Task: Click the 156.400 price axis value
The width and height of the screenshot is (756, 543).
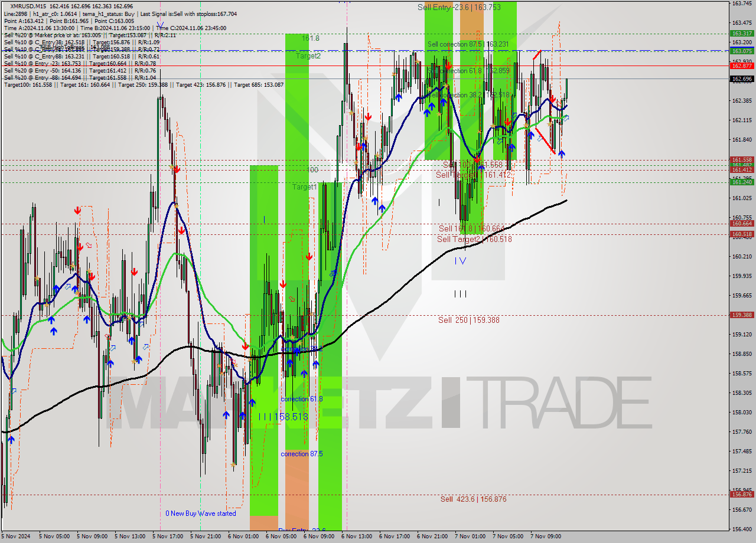Action: pos(742,529)
